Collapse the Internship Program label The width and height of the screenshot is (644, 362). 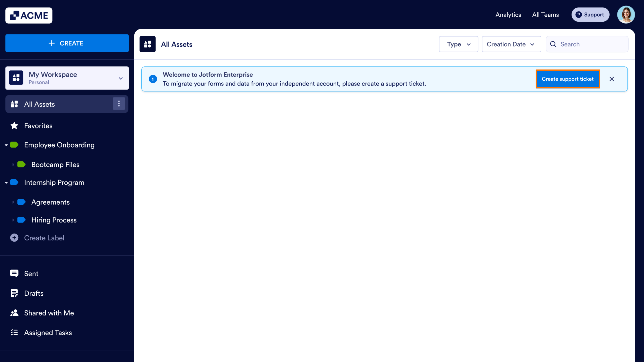[x=6, y=183]
